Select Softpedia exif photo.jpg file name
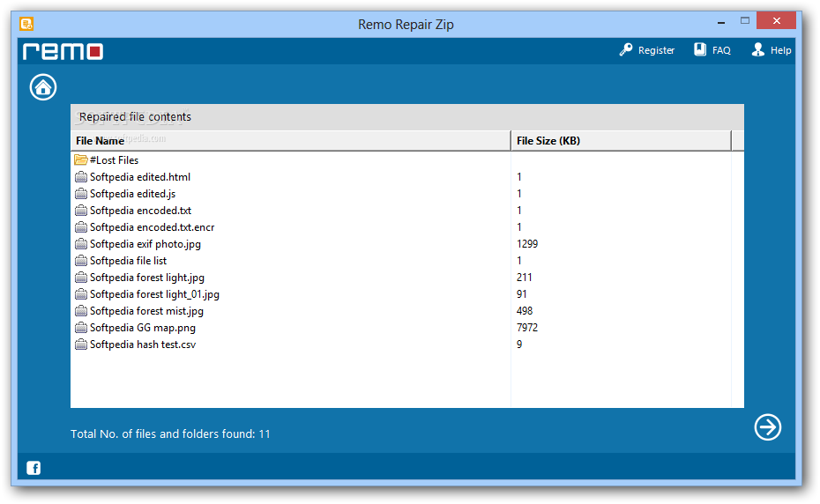Viewport: 820px width, 504px height. pyautogui.click(x=145, y=244)
